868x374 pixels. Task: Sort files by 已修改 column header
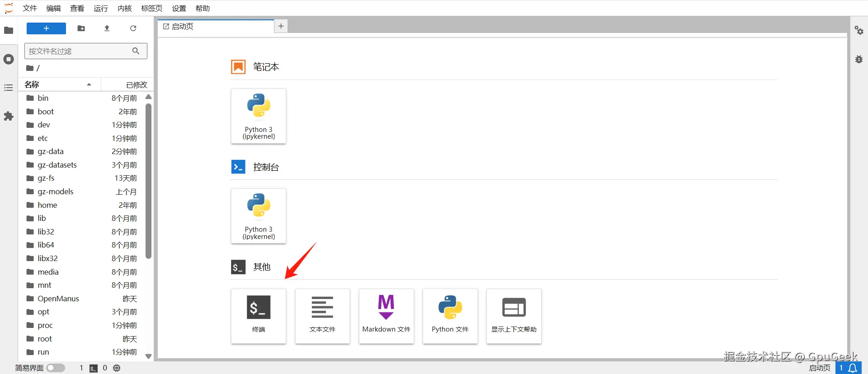127,84
